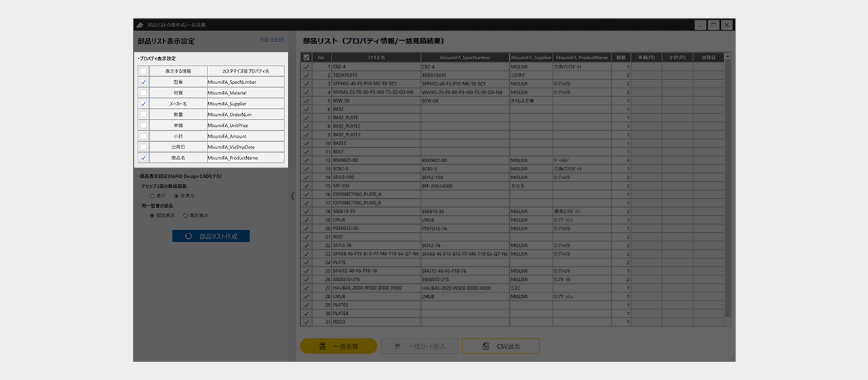Uncheck the 型番 MisumiFA_SpecNumber property checkbox
This screenshot has width=868, height=380.
click(x=143, y=82)
